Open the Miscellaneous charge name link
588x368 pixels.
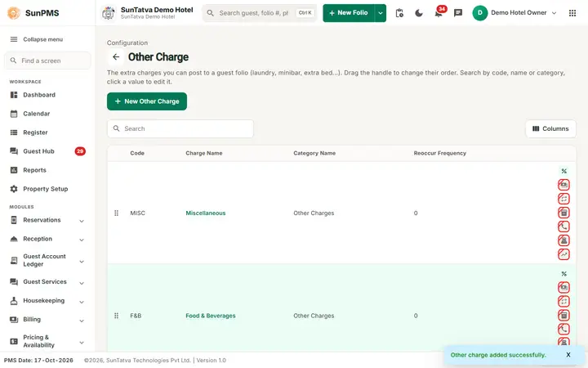coord(206,213)
